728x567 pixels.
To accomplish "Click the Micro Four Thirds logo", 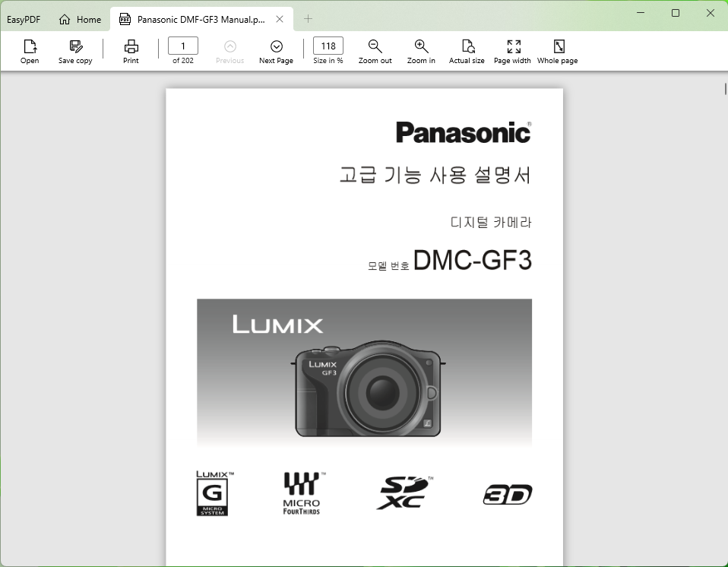I will click(x=302, y=493).
